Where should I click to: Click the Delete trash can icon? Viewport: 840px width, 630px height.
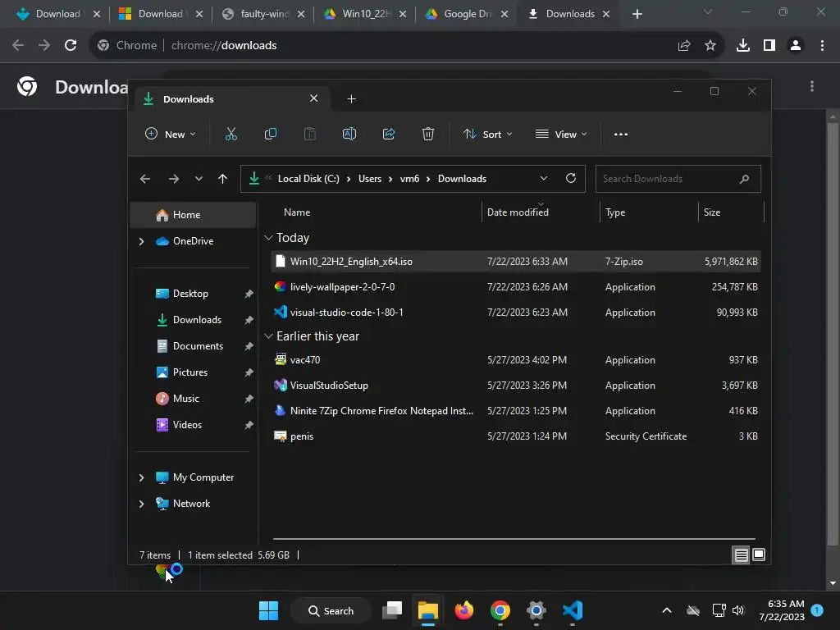428,134
